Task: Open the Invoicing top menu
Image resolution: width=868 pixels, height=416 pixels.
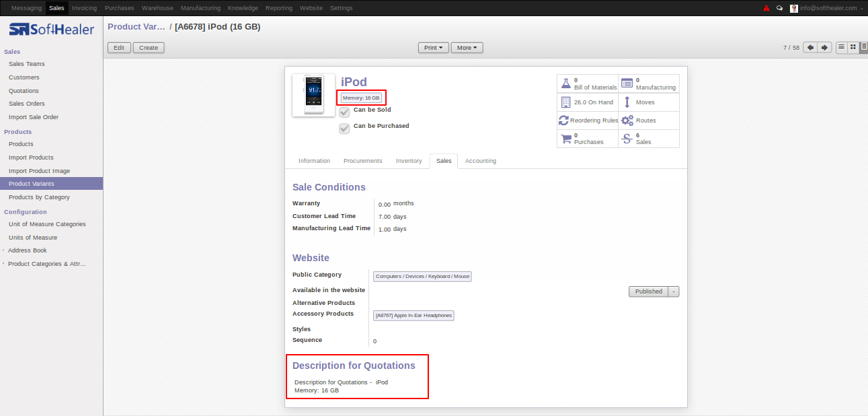Action: click(84, 8)
